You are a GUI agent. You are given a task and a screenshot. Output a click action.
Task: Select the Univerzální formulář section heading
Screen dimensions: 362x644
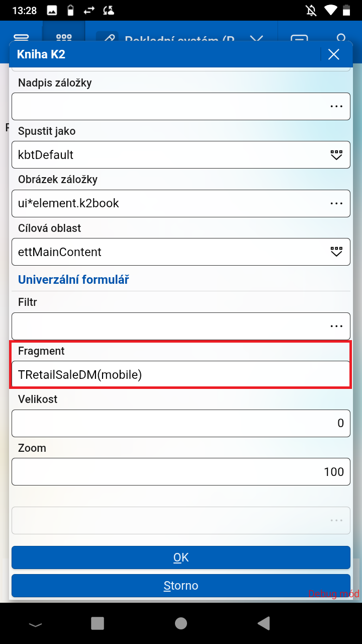click(x=73, y=280)
